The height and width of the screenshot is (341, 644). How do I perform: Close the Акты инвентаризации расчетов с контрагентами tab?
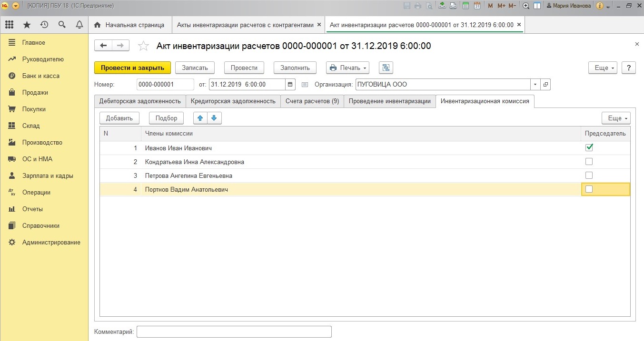tap(319, 25)
